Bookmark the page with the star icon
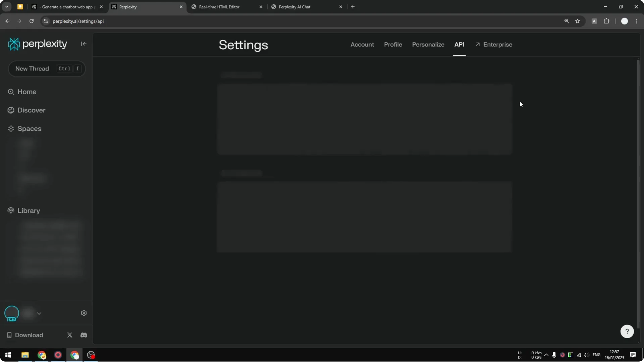This screenshot has width=644, height=362. pos(578,21)
